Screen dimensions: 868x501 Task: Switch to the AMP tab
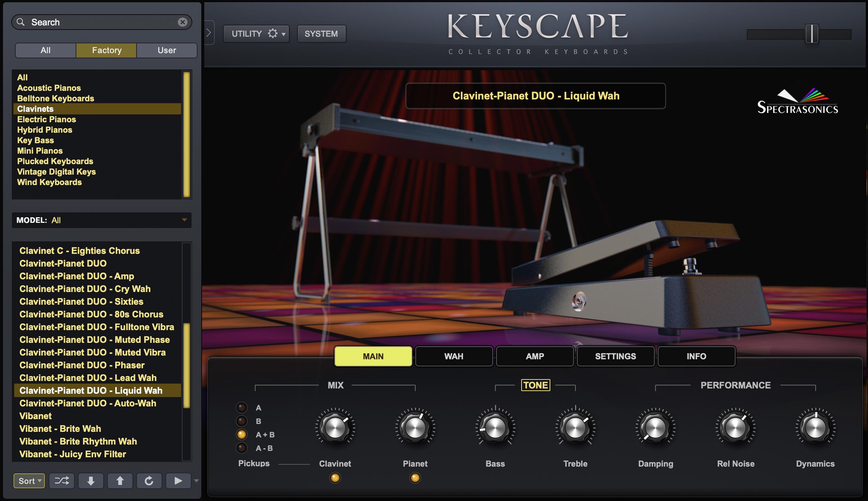click(x=535, y=356)
